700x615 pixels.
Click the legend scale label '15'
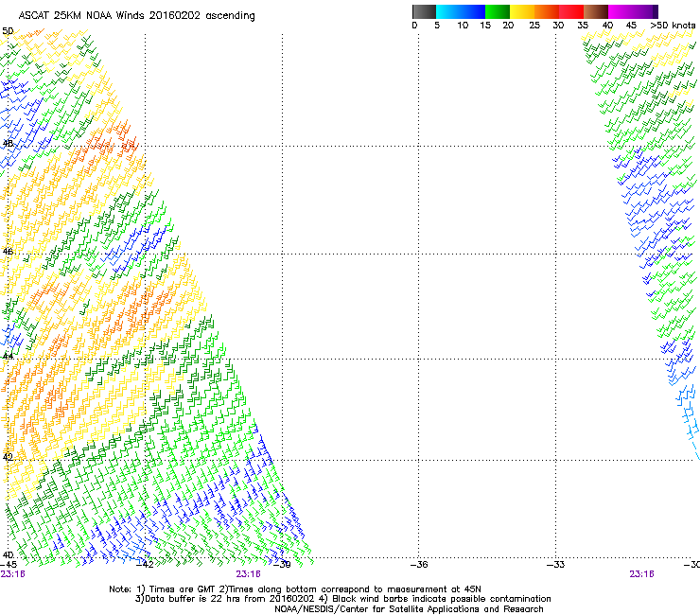(485, 26)
